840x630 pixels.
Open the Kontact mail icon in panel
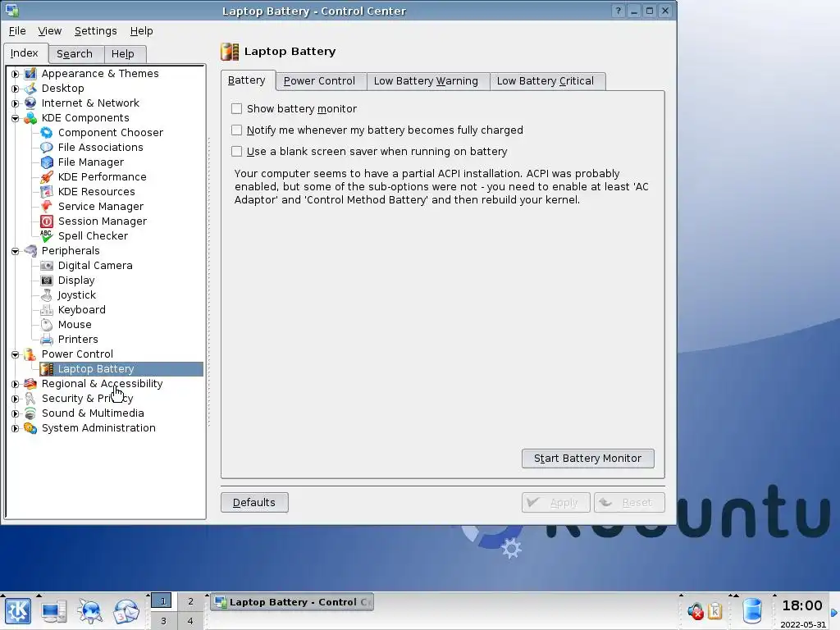[x=126, y=611]
